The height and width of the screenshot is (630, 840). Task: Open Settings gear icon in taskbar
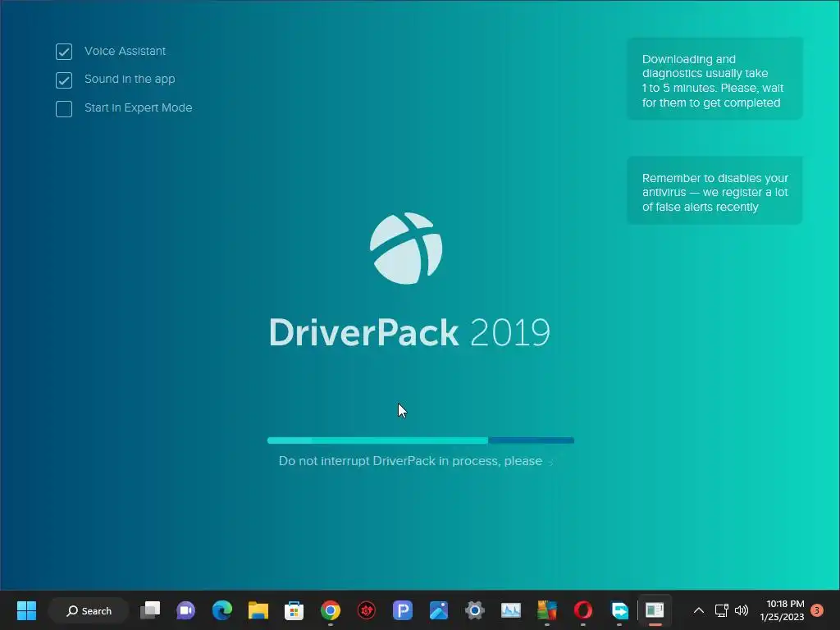coord(475,610)
